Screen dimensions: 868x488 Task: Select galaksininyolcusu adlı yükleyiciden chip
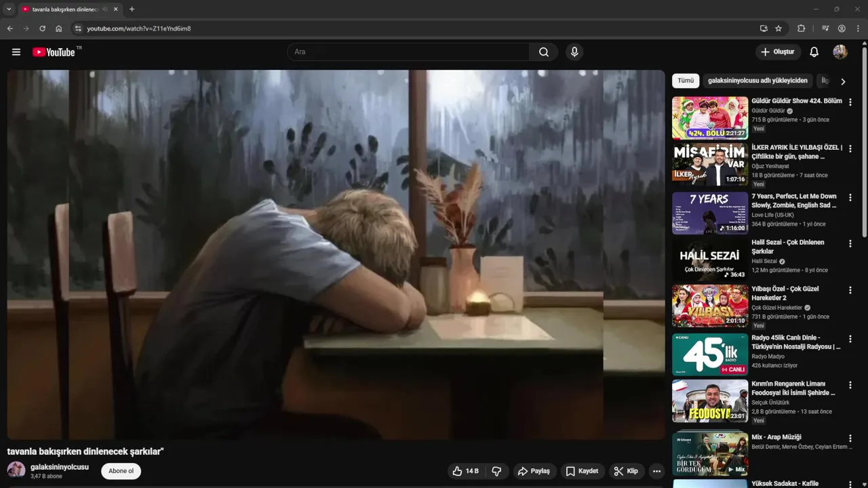(757, 81)
